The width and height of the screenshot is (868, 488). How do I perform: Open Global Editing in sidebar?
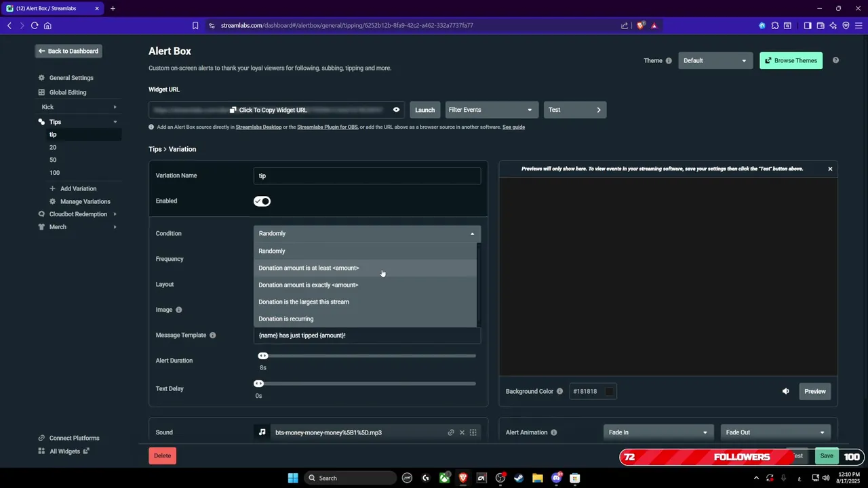click(x=68, y=92)
